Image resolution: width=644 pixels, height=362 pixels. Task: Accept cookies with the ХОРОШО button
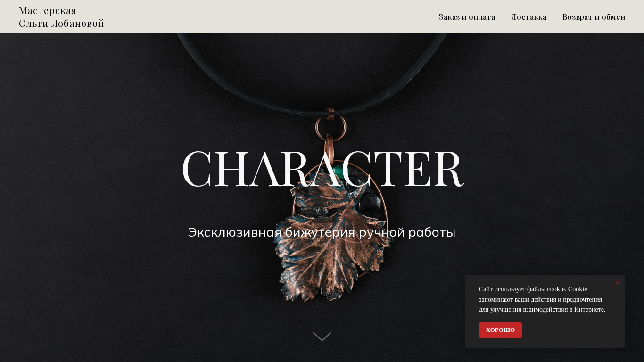[x=500, y=330]
